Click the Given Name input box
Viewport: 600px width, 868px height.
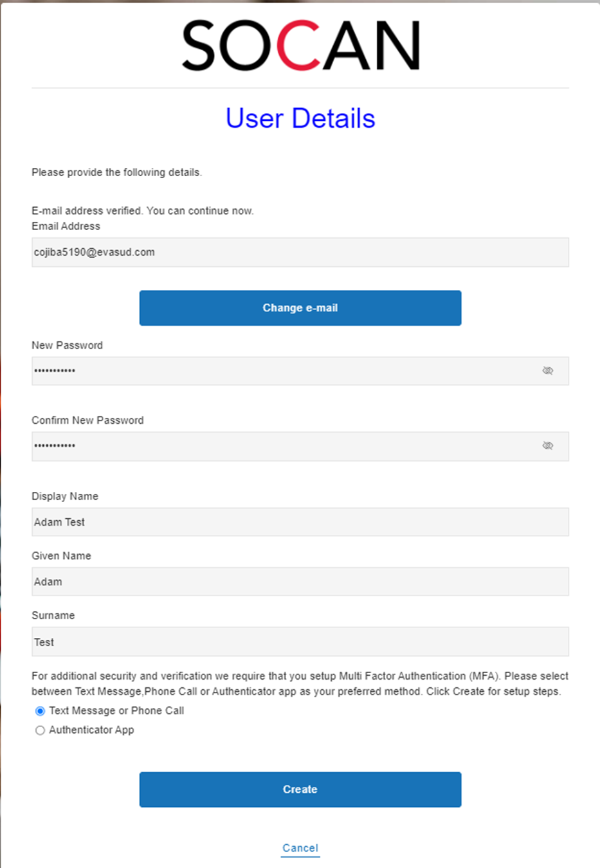click(300, 582)
